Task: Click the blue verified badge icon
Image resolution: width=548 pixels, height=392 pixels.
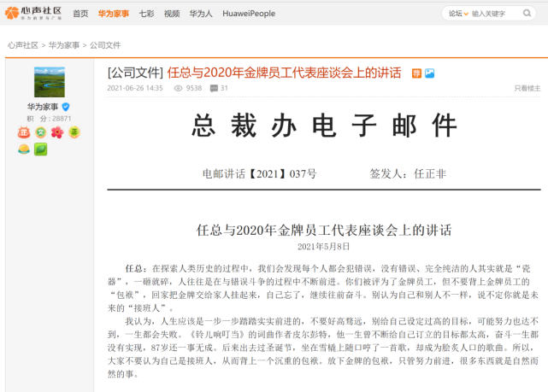Action: (65, 107)
